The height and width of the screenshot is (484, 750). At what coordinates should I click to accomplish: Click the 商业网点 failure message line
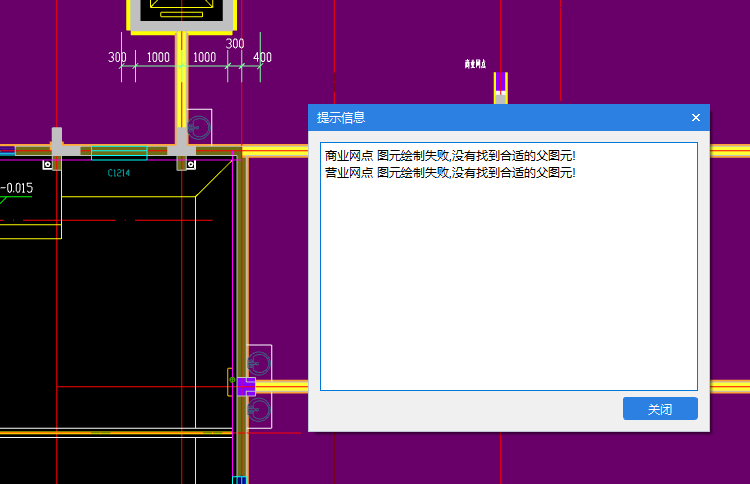(450, 156)
